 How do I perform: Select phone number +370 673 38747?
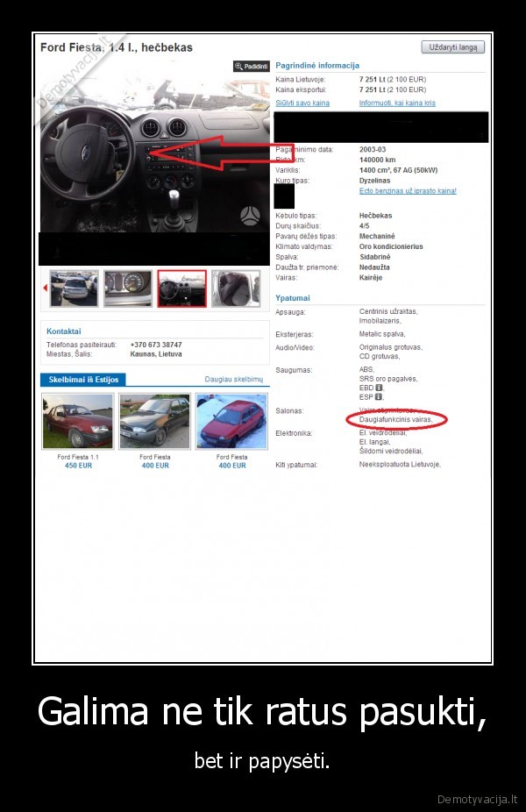(x=156, y=345)
